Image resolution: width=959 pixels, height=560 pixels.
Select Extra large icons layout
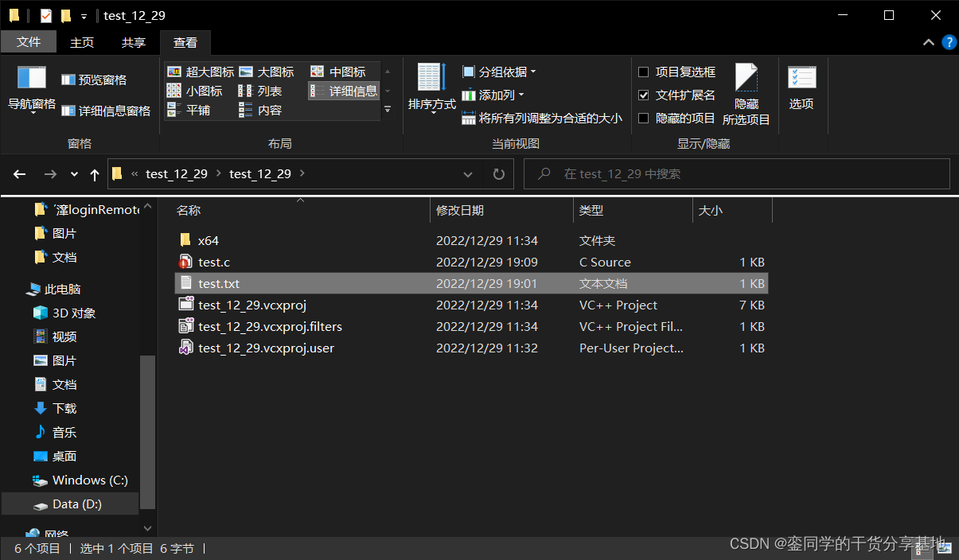[201, 72]
